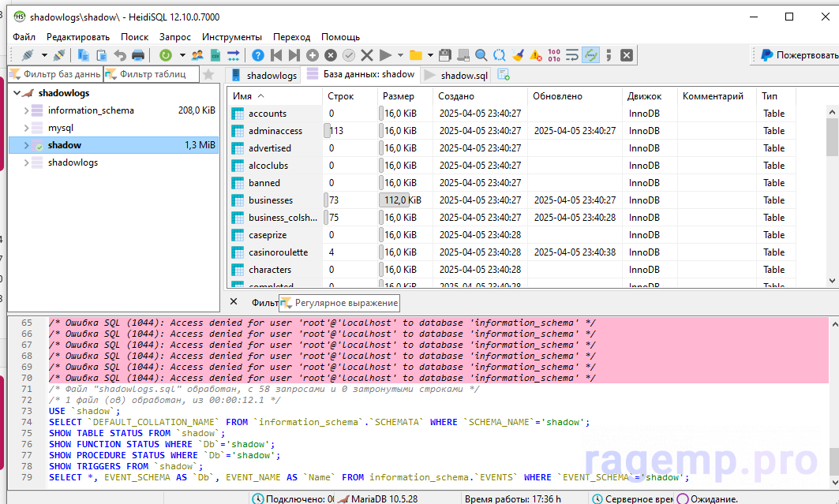This screenshot has height=504, width=839.
Task: Click the Undo arrow icon
Action: 120,55
